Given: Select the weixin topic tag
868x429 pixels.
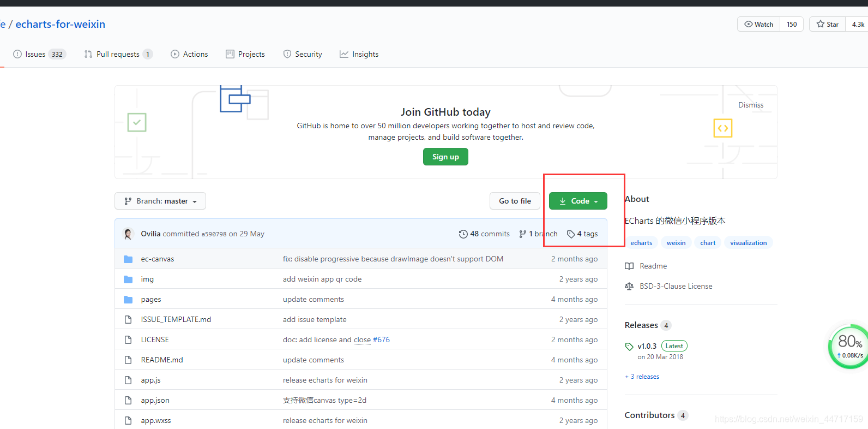Looking at the screenshot, I should tap(676, 243).
